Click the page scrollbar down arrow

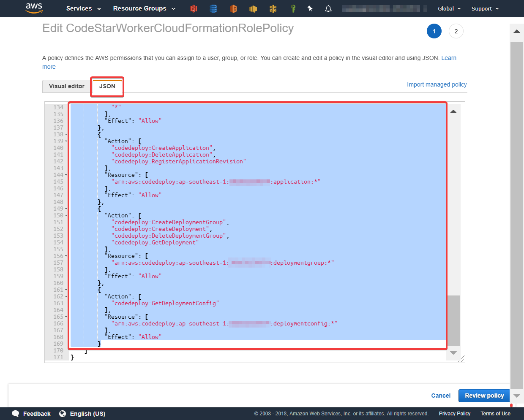[x=516, y=396]
